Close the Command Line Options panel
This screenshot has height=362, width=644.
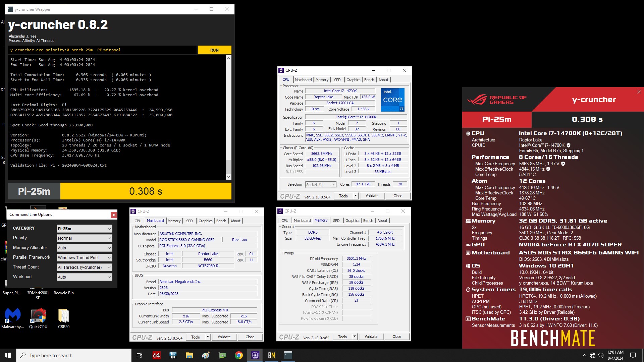[114, 215]
